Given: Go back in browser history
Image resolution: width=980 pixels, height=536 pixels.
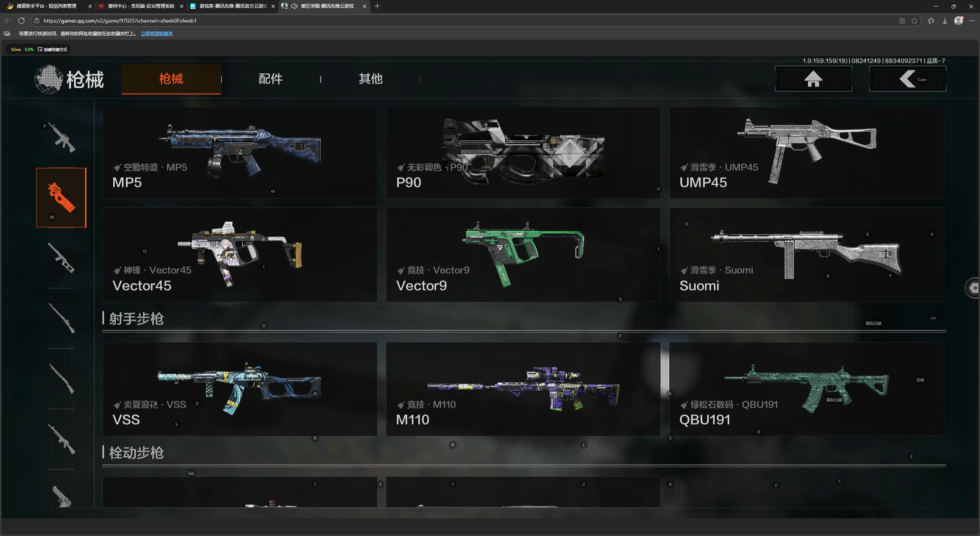Looking at the screenshot, I should (8, 21).
